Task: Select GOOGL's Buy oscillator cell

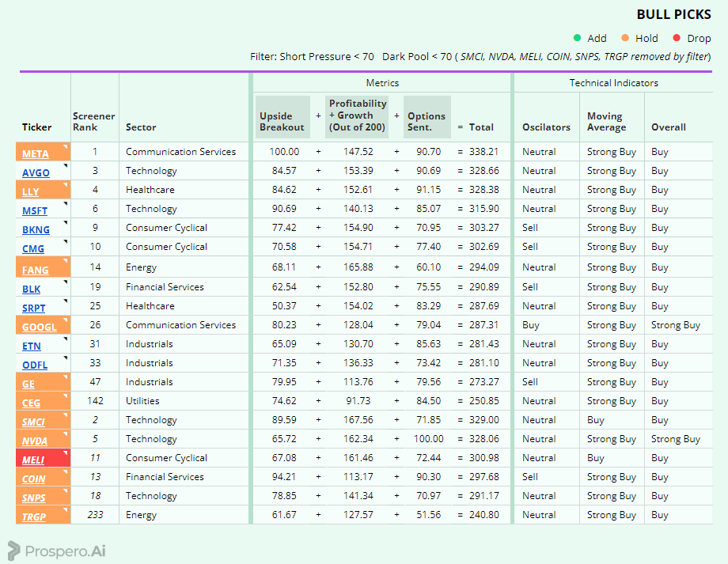Action: pos(531,325)
